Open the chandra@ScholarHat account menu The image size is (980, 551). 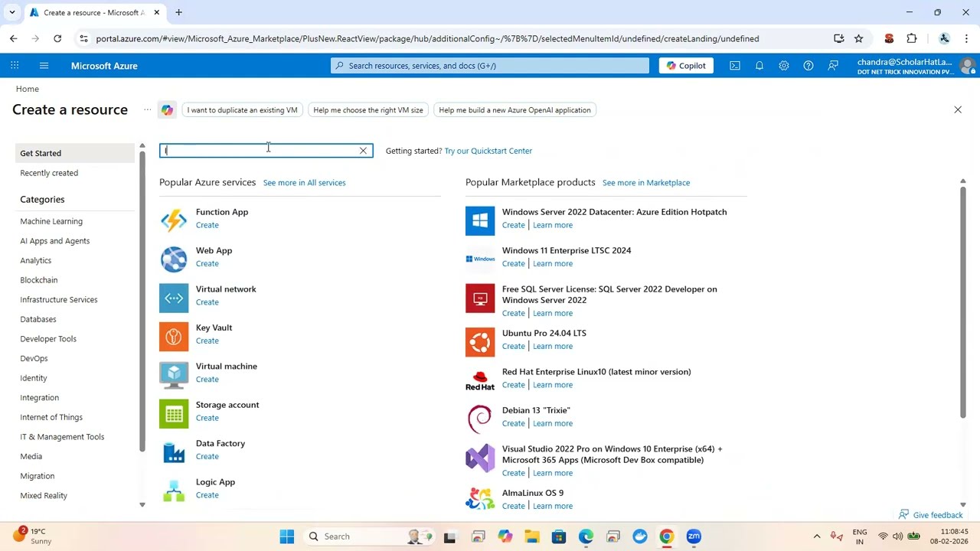pyautogui.click(x=917, y=66)
